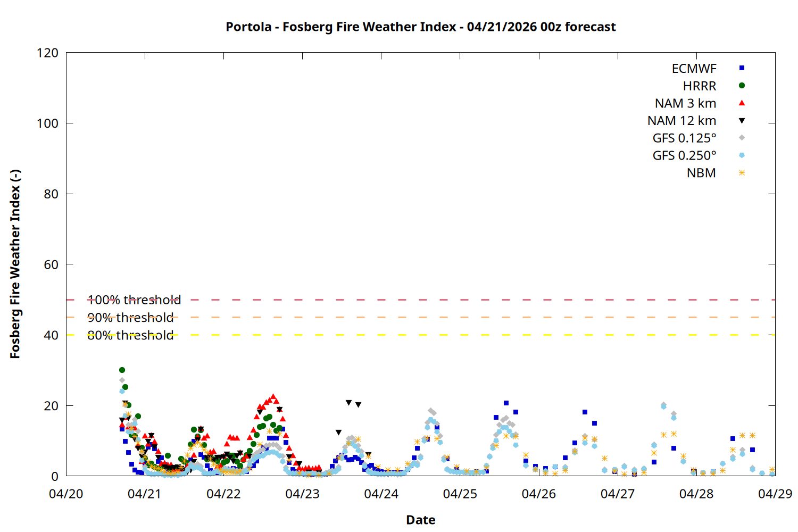Click the 04/29 date on the x-axis
798x532 pixels.
click(775, 494)
